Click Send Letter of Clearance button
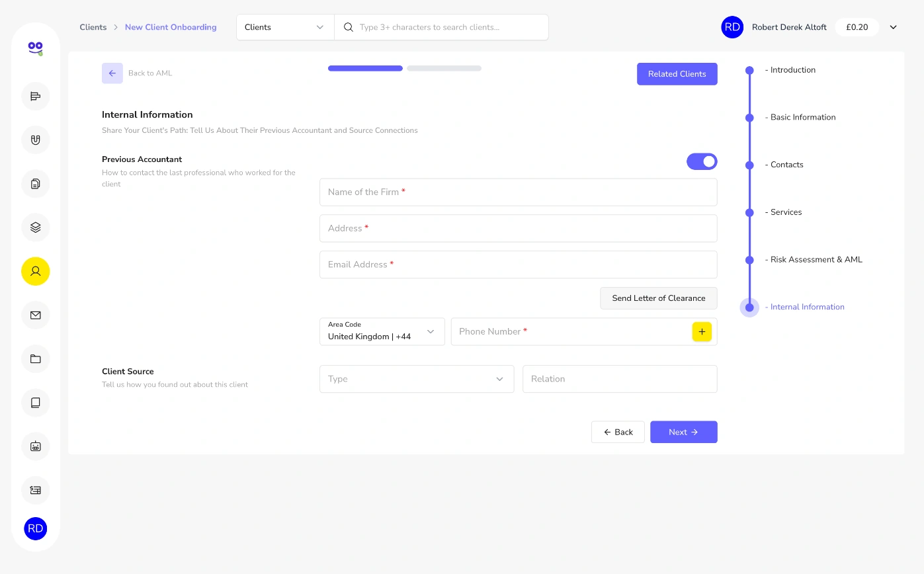Image resolution: width=924 pixels, height=574 pixels. click(x=659, y=298)
